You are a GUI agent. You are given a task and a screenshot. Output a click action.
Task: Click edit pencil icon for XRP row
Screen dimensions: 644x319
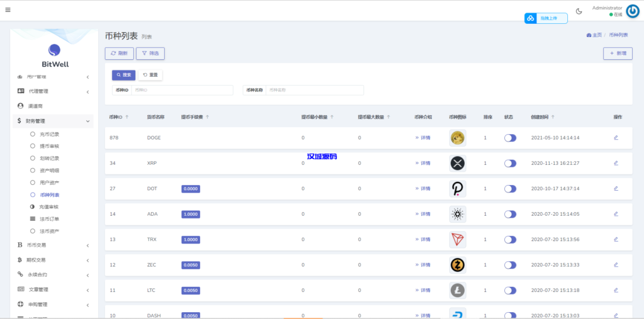pos(616,163)
